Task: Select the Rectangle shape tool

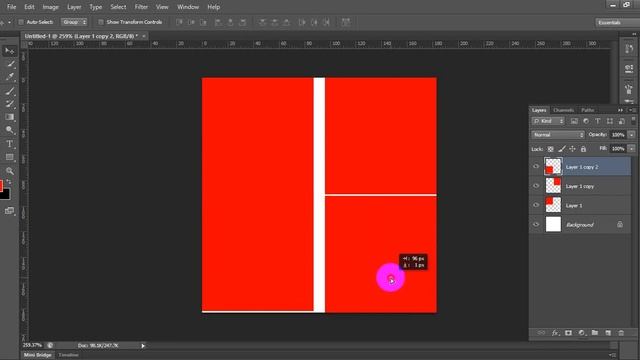Action: (x=9, y=158)
